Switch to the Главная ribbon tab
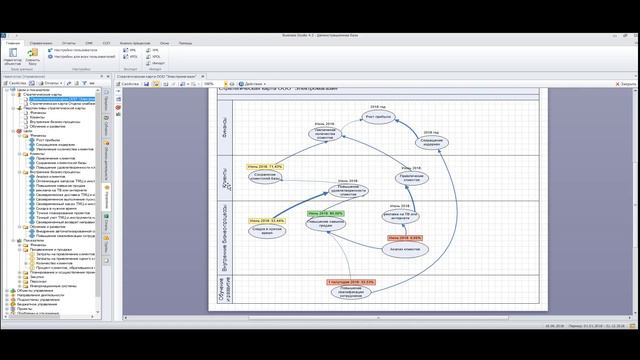The height and width of the screenshot is (360, 640). coord(13,43)
